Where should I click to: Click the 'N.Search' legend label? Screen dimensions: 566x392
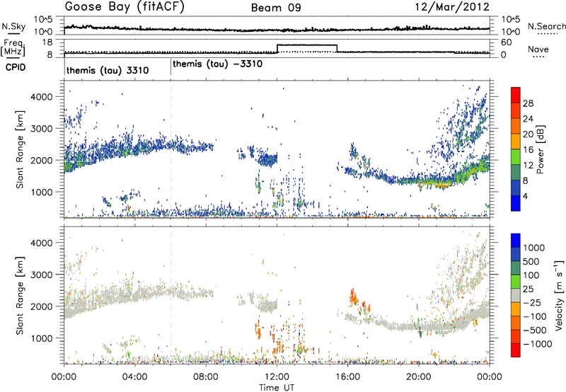click(546, 26)
